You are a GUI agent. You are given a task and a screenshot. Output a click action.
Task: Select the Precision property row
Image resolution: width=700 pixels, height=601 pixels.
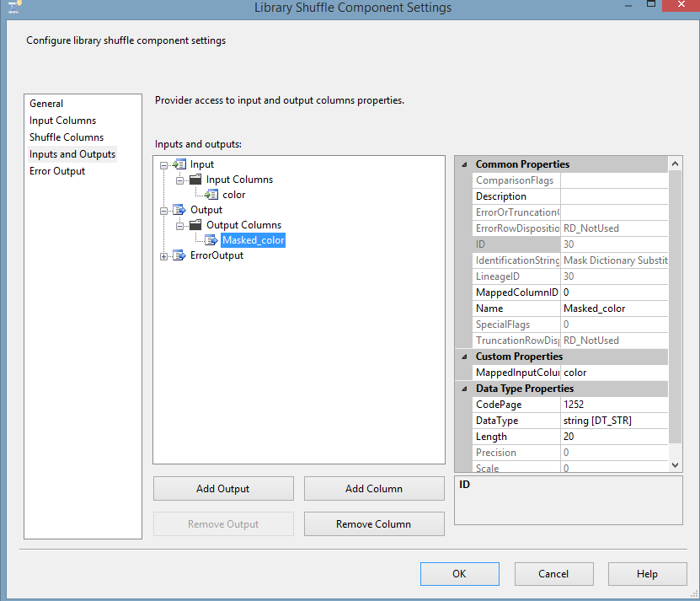570,453
